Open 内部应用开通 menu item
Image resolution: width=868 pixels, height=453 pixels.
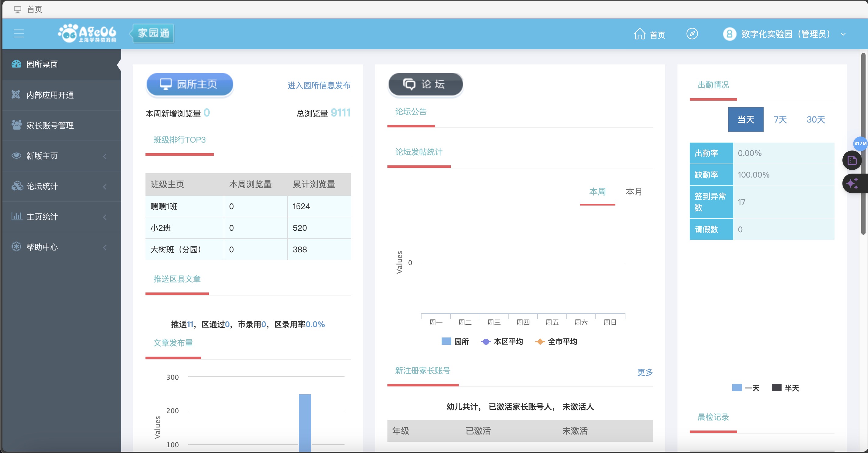[62, 95]
